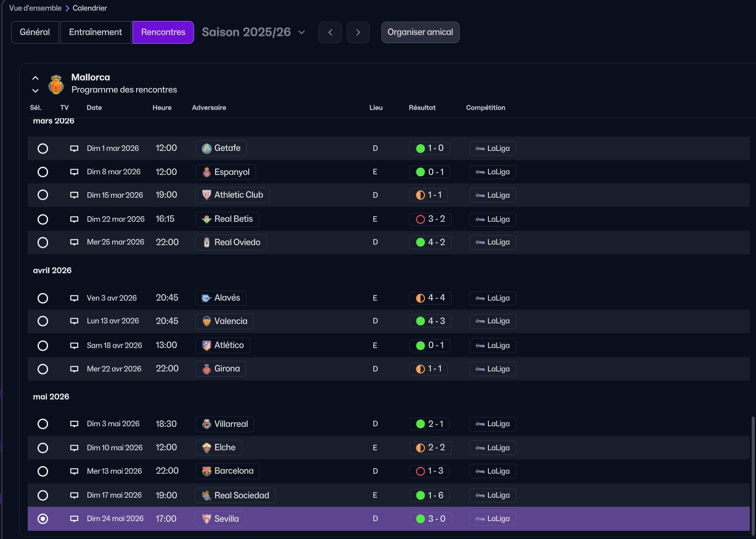Click the up chevron next to Mallorca
This screenshot has height=539, width=756.
(35, 78)
